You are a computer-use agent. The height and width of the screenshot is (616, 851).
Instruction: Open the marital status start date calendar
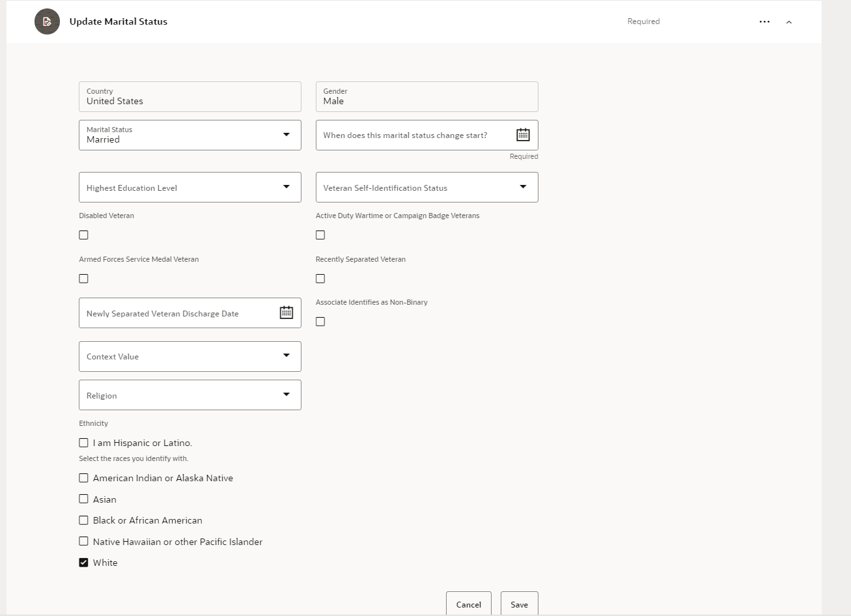[x=523, y=135]
